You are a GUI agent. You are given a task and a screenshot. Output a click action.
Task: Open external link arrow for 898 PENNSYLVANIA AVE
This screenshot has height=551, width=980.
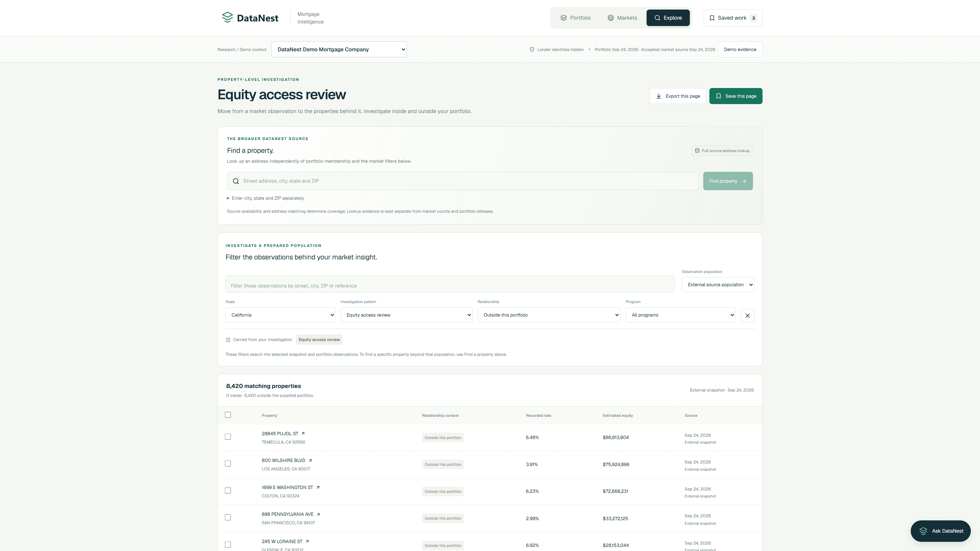click(x=318, y=515)
